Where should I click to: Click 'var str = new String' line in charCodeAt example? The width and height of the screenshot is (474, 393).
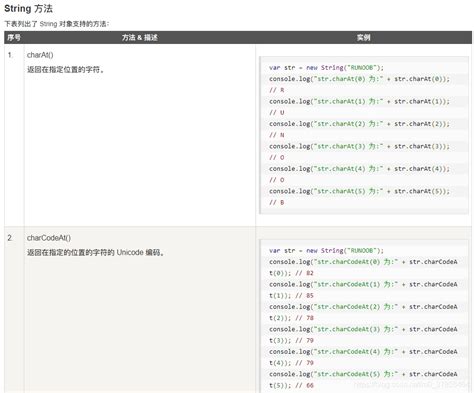click(x=326, y=251)
